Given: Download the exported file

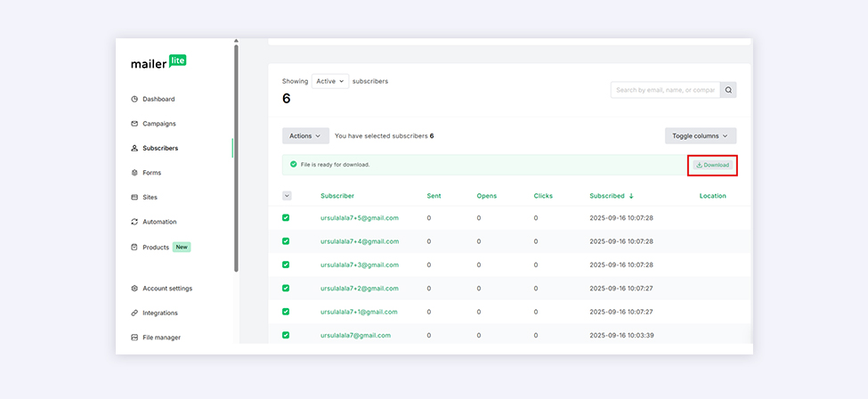Looking at the screenshot, I should [x=712, y=165].
